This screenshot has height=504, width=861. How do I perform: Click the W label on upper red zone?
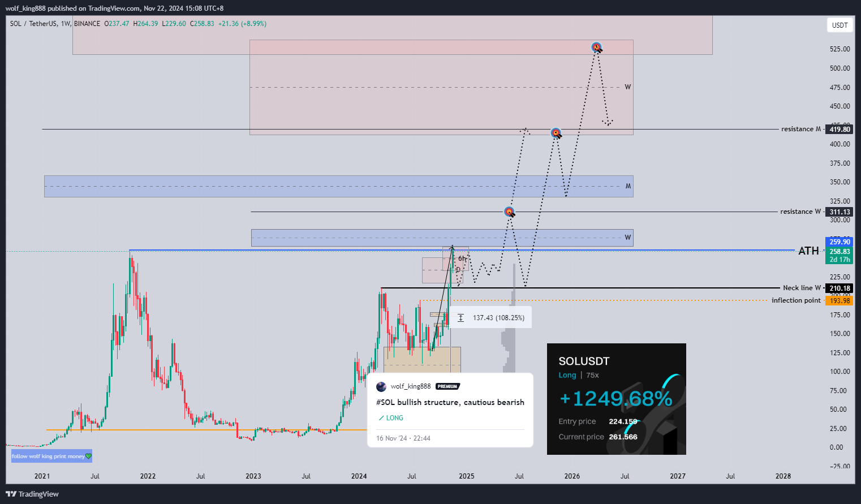[628, 87]
